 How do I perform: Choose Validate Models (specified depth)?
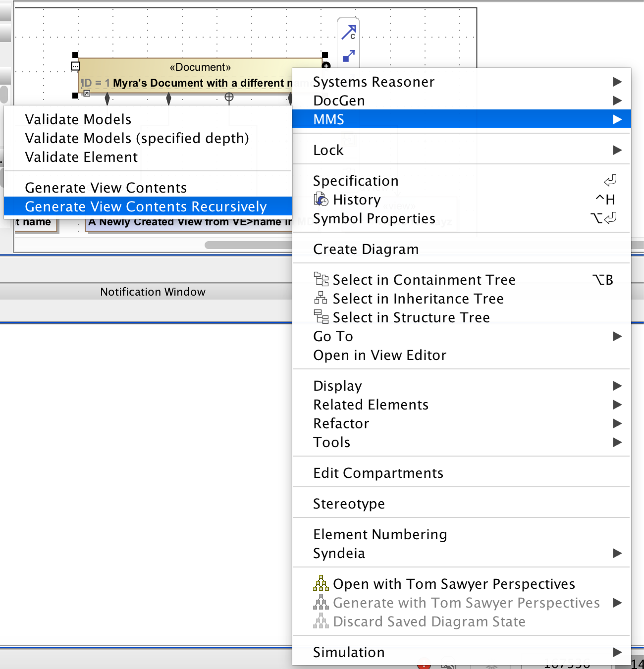click(148, 138)
